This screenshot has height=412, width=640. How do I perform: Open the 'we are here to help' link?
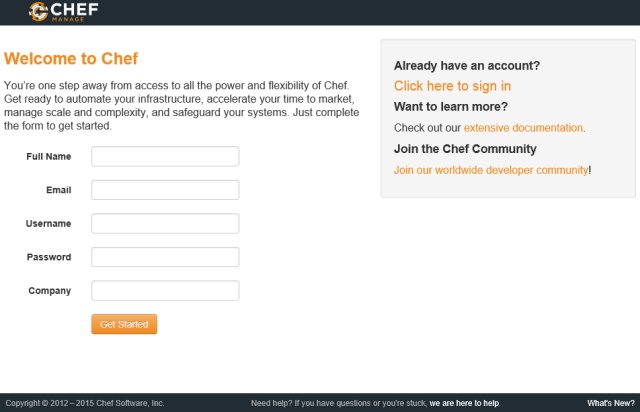pos(464,403)
